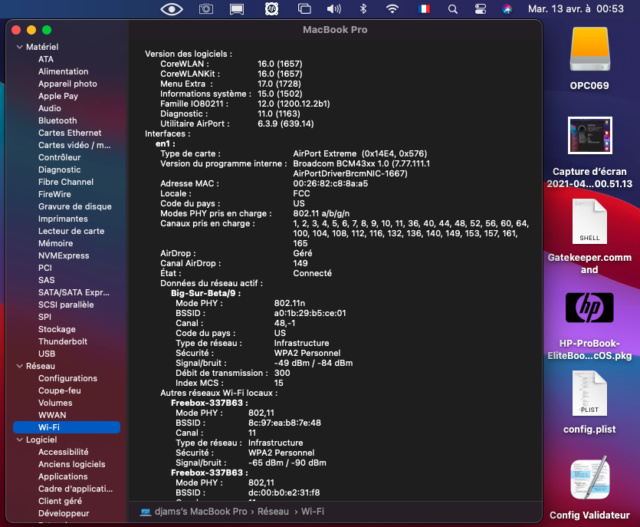
Task: Select the HP-ProBook-EliteBook pkg icon
Action: coord(589,307)
